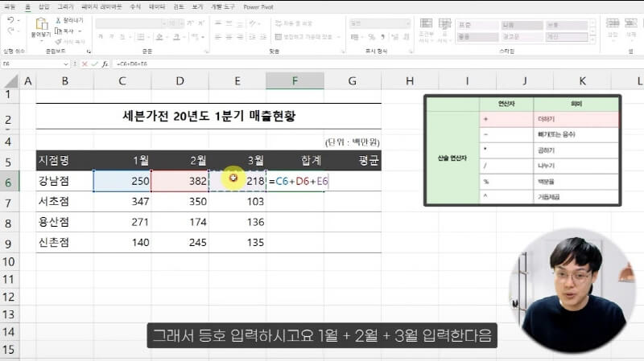
Task: Click the Comma Style icon
Action: pos(382,37)
